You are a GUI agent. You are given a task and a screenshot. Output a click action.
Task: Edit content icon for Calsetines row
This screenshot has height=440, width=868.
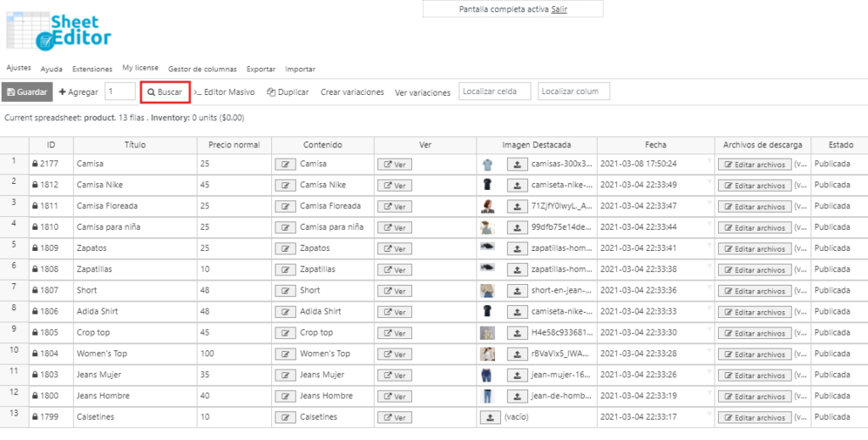285,417
